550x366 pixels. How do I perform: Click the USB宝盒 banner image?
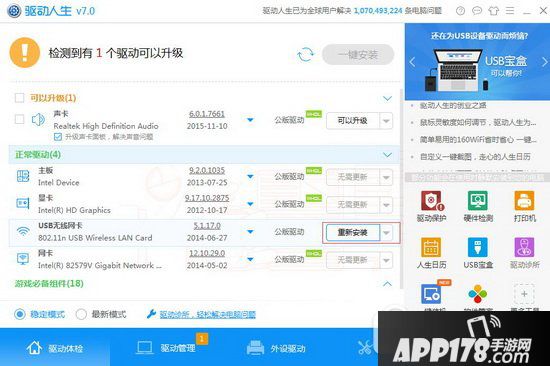click(477, 62)
